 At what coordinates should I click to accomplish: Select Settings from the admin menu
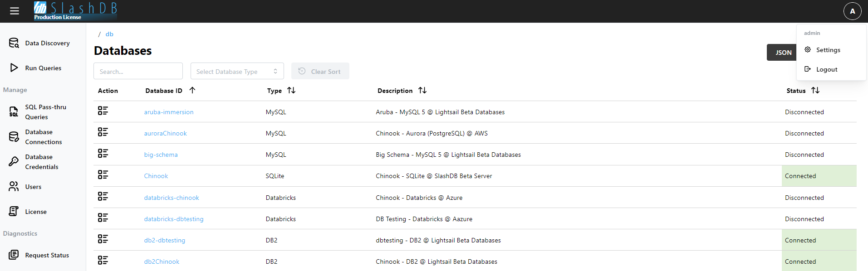[x=828, y=50]
